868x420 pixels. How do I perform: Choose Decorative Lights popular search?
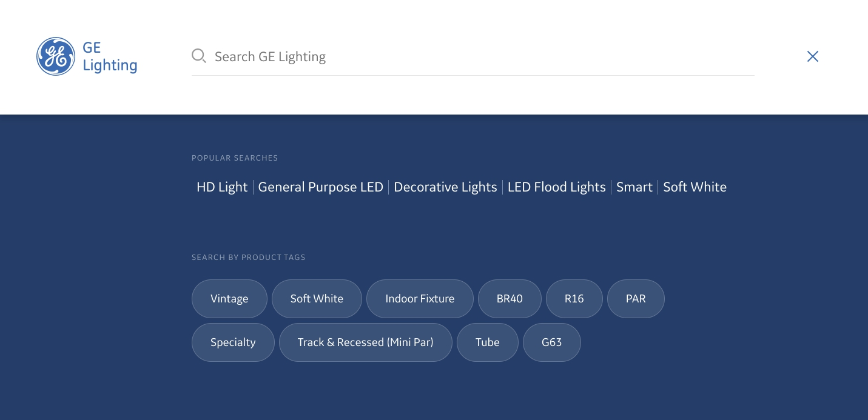click(x=445, y=187)
